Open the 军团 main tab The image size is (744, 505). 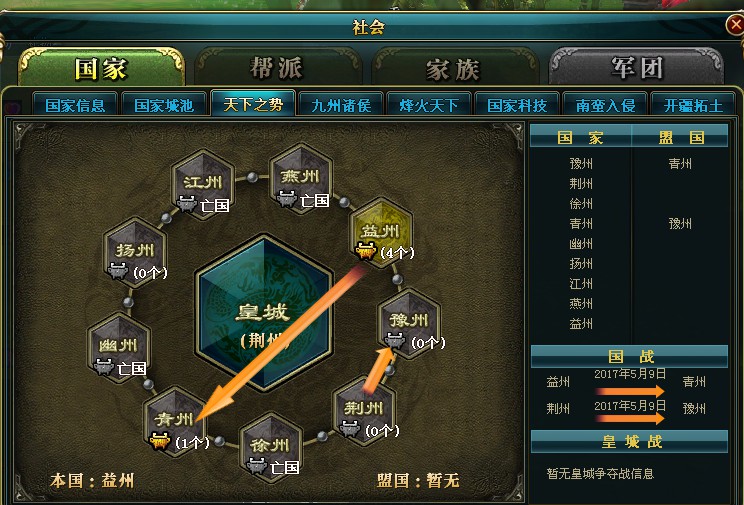[636, 67]
